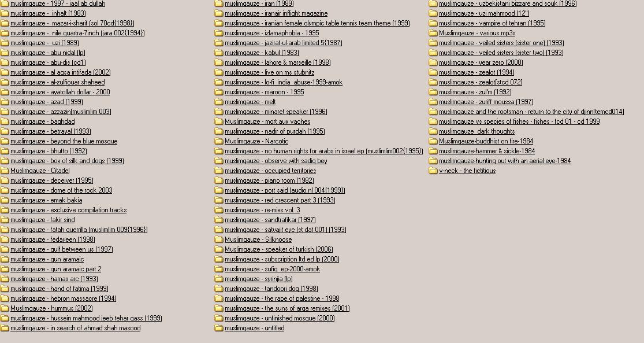
Task: Select 'muslimgauze - tandoori dog (1998)' entry
Action: point(271,289)
